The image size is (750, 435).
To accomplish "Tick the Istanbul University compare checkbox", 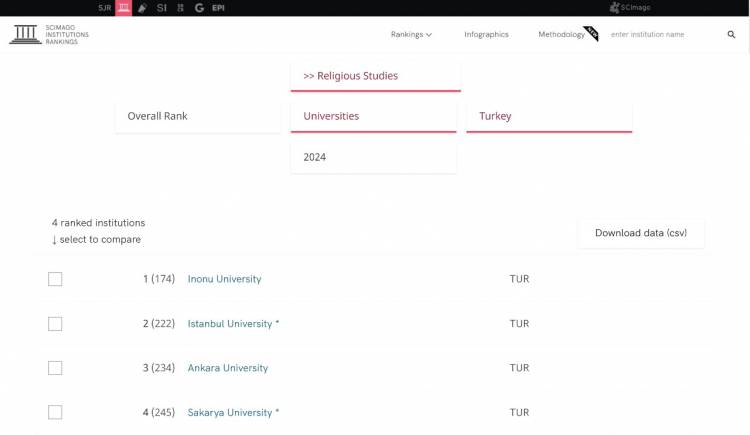I will pyautogui.click(x=55, y=324).
